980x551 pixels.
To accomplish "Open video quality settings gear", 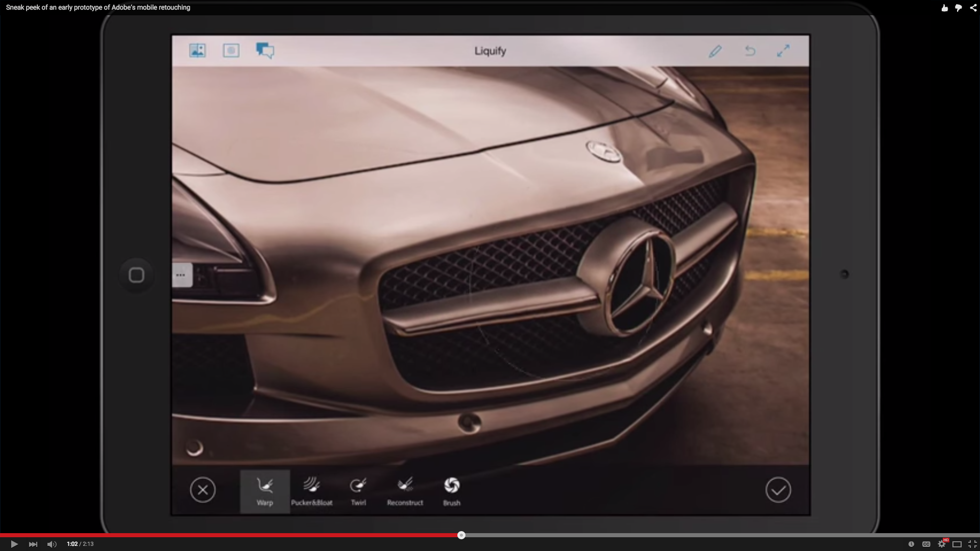I will pyautogui.click(x=942, y=544).
